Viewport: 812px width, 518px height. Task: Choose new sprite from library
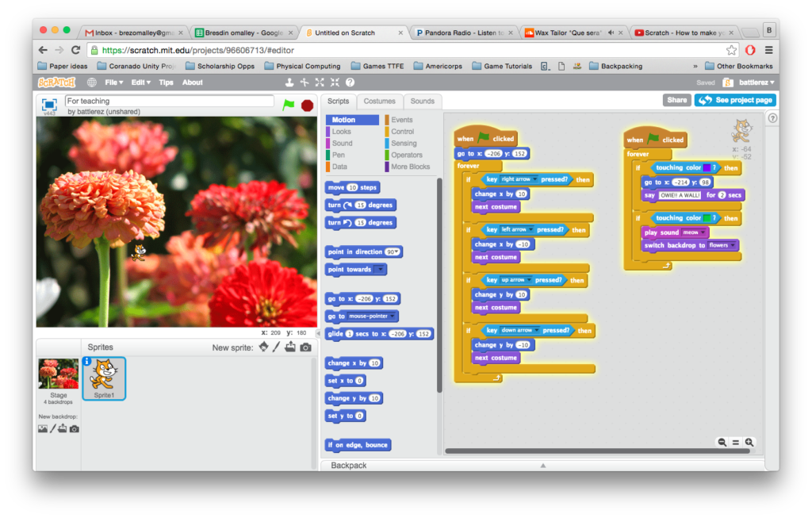pos(263,347)
